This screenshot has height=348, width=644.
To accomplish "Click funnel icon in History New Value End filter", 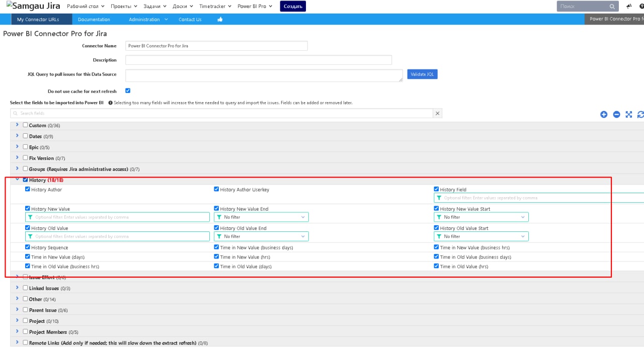I will pyautogui.click(x=219, y=217).
